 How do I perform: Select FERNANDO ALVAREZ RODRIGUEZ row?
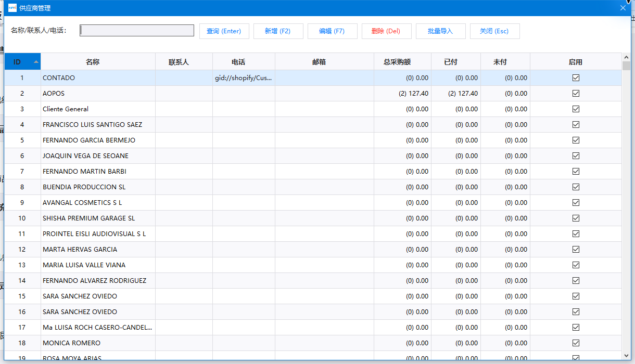[x=313, y=281]
